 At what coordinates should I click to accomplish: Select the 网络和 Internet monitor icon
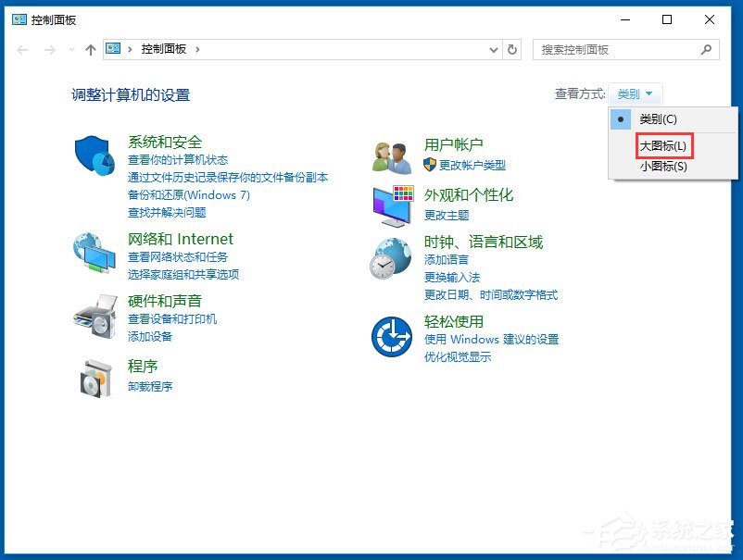tap(93, 252)
